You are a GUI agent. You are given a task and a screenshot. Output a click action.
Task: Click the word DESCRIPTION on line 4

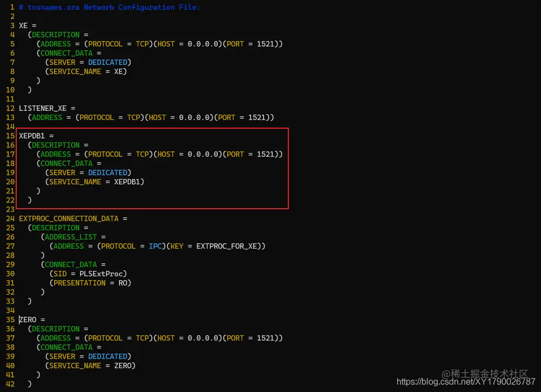pyautogui.click(x=56, y=35)
